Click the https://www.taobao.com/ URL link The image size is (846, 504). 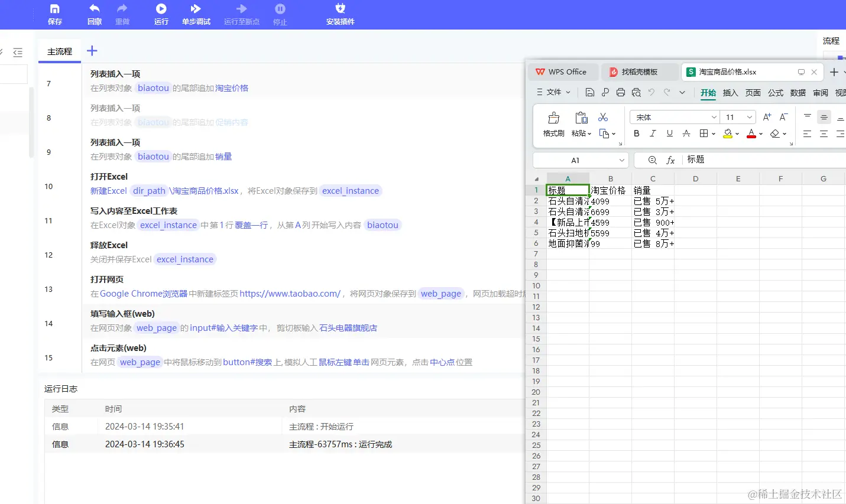(290, 294)
